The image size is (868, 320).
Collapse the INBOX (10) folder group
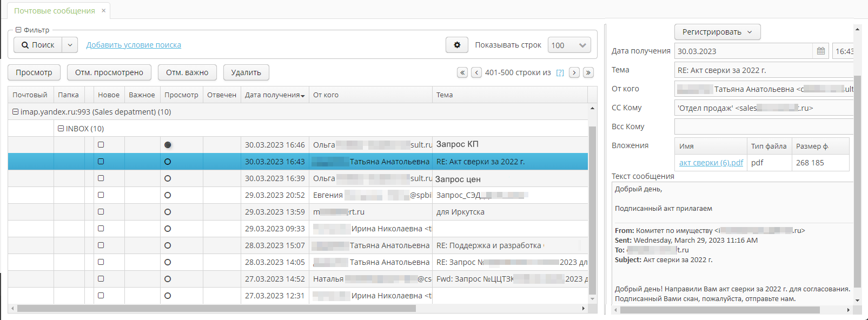click(61, 129)
